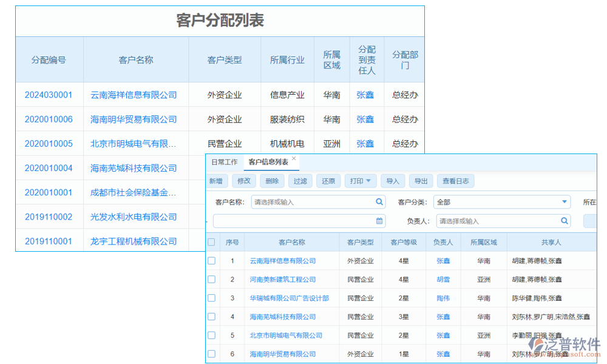The height and width of the screenshot is (364, 607).
Task: Expand the 打印 (Print) dropdown arrow
Action: coord(370,180)
